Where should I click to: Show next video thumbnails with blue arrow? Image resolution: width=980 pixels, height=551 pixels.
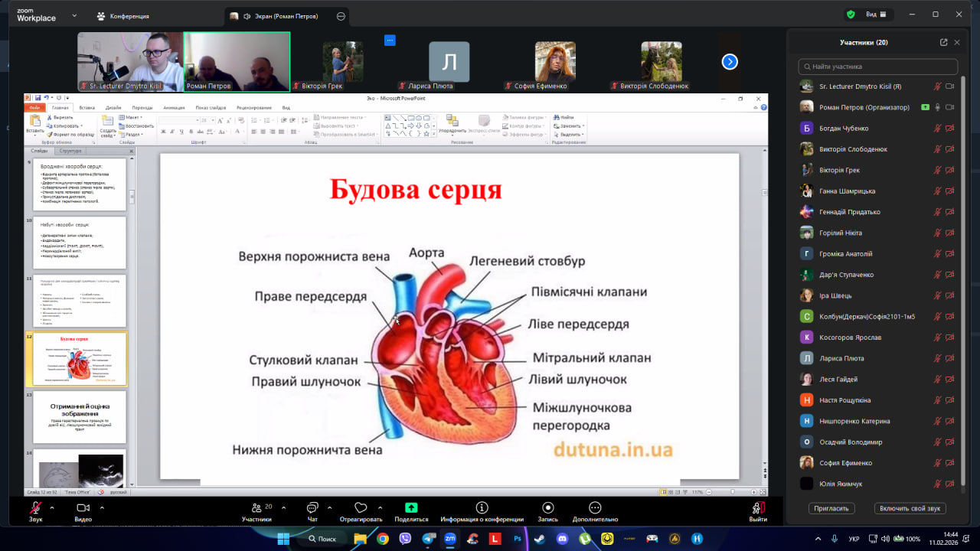coord(730,62)
